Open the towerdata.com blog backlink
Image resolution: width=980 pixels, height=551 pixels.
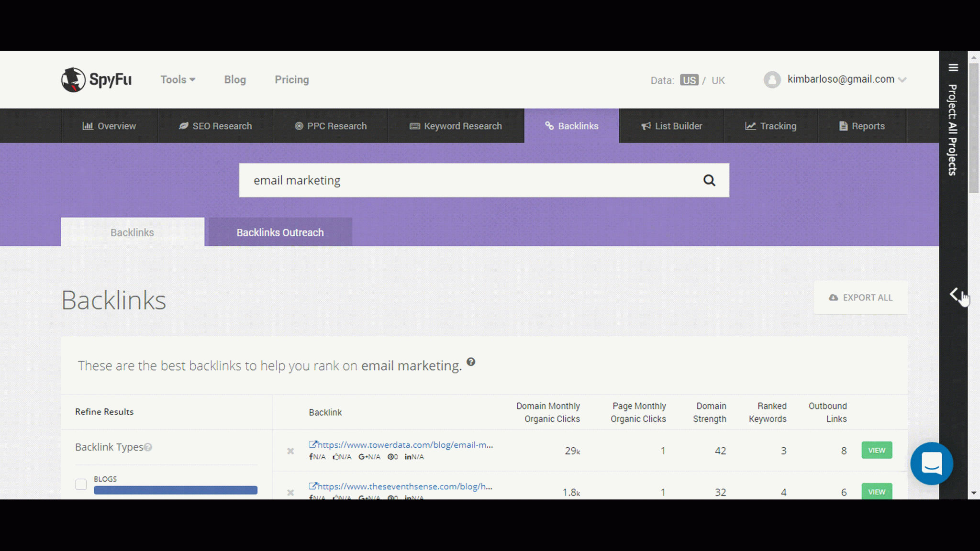click(x=405, y=445)
